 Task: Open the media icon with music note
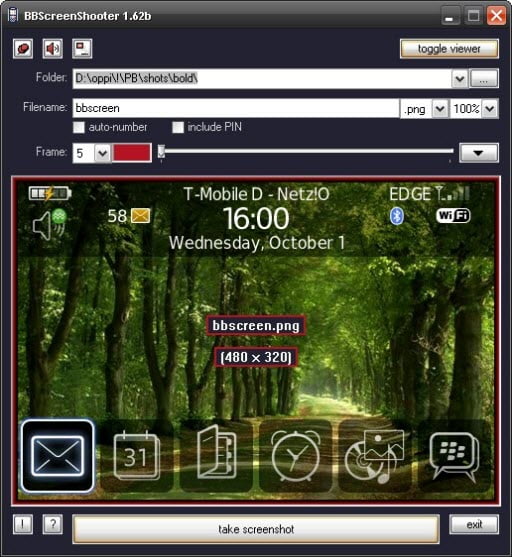coord(375,456)
